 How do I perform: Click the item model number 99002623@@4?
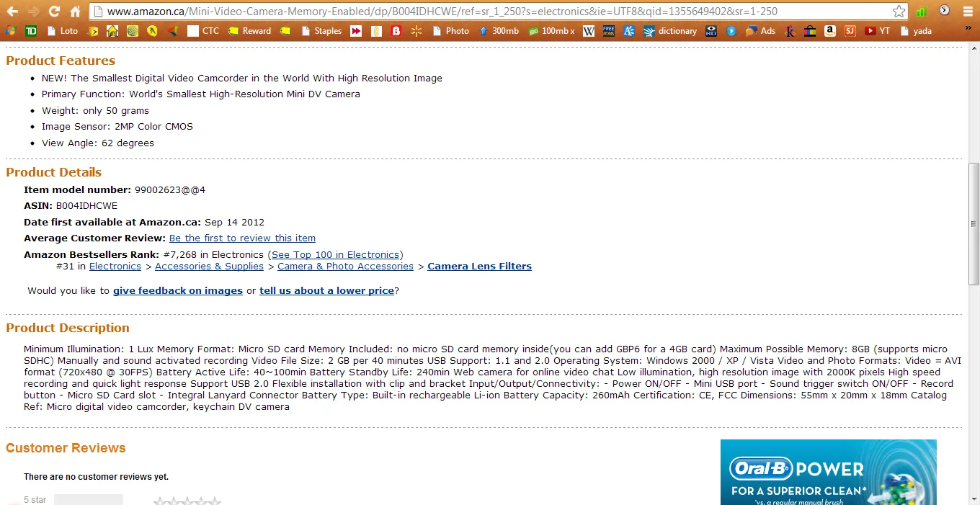[x=170, y=189]
